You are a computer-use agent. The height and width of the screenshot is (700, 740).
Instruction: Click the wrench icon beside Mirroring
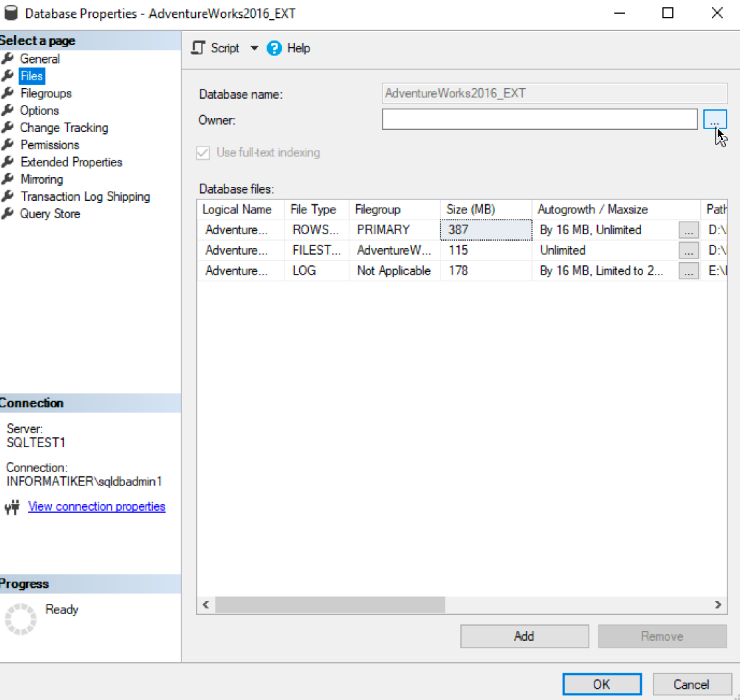click(7, 180)
